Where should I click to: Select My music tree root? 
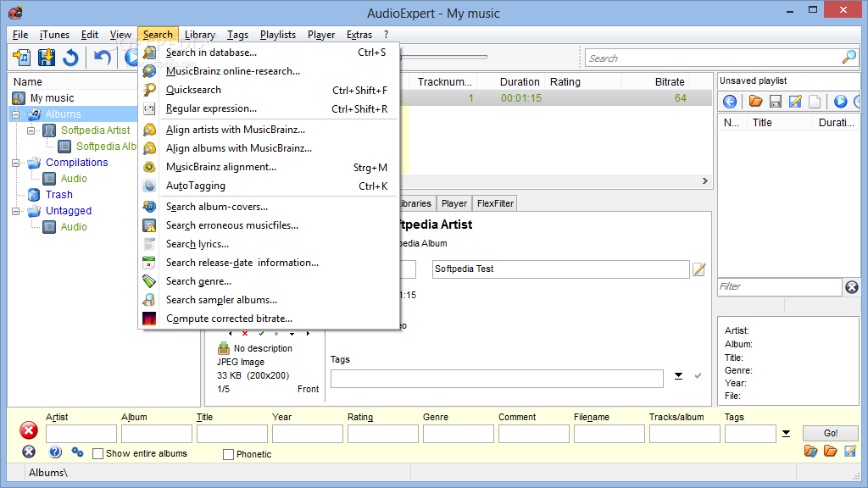(52, 98)
